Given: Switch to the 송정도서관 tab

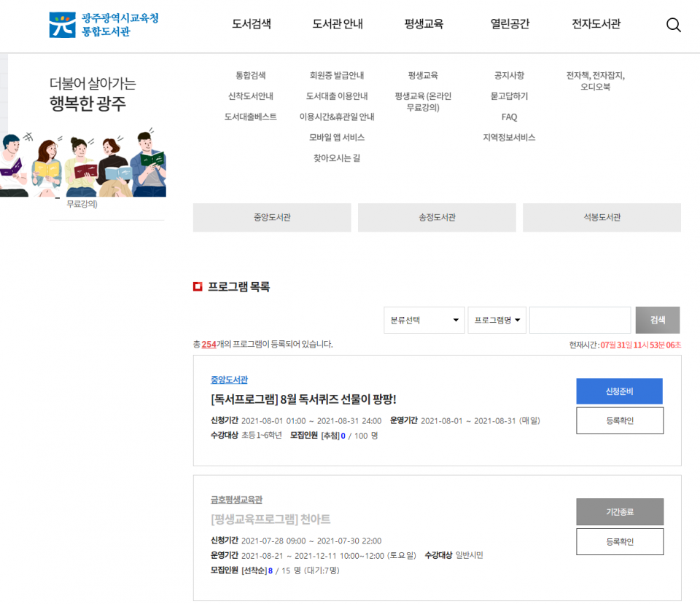Looking at the screenshot, I should point(437,218).
